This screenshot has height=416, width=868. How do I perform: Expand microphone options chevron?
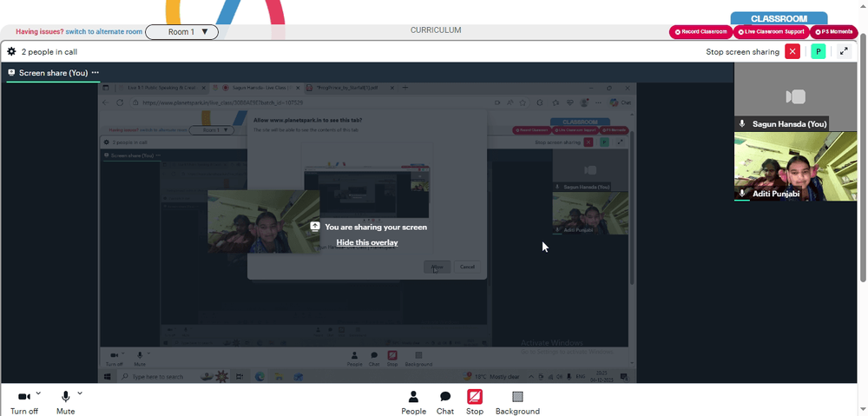click(x=80, y=393)
